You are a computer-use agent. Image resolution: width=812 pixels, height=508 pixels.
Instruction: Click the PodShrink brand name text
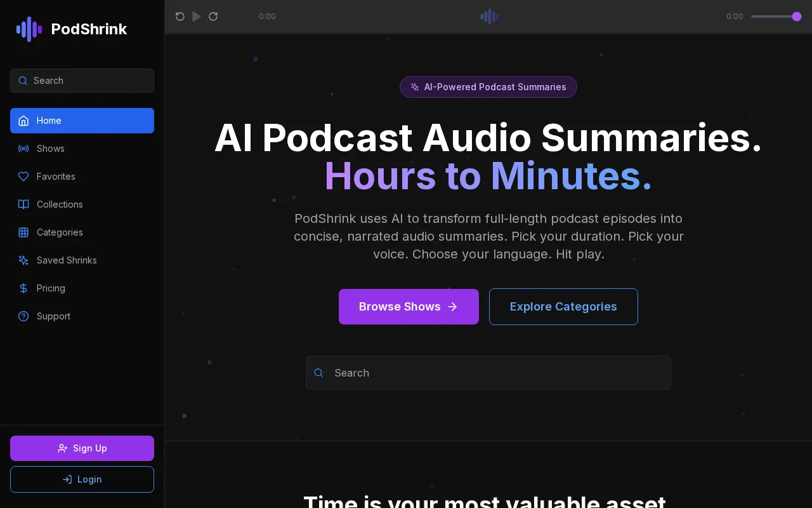pyautogui.click(x=89, y=29)
